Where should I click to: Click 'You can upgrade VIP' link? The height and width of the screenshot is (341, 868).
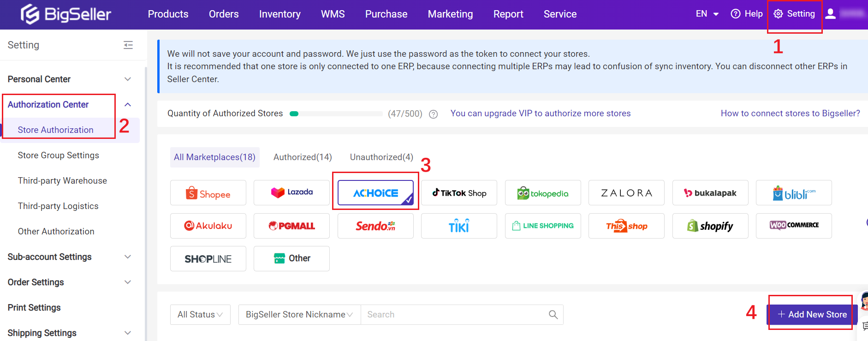coord(540,114)
